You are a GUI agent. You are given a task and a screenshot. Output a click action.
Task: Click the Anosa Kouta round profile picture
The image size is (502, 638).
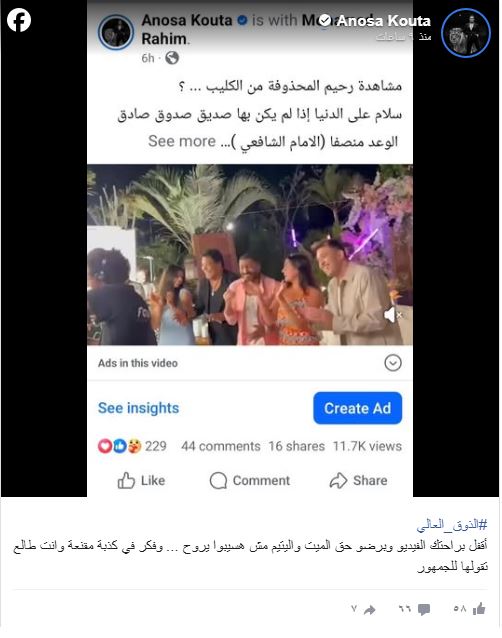[466, 33]
